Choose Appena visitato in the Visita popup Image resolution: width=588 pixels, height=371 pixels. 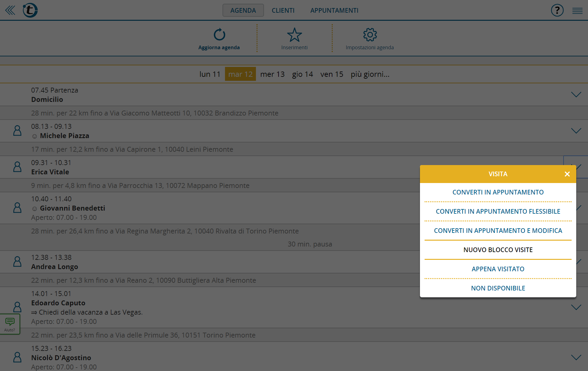click(x=498, y=269)
